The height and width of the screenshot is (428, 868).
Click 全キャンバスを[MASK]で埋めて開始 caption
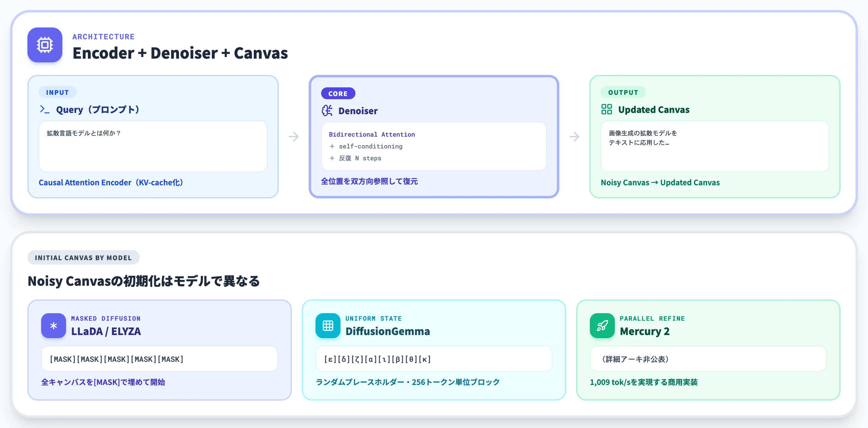click(103, 382)
